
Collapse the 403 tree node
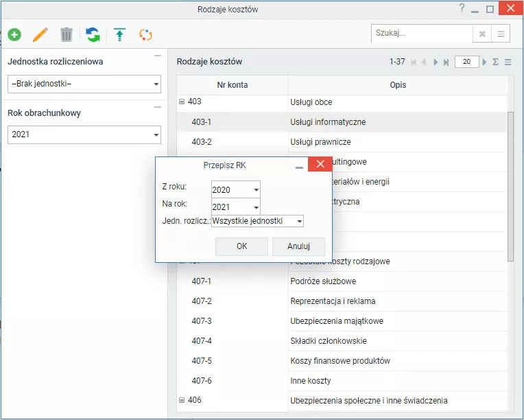coord(182,102)
